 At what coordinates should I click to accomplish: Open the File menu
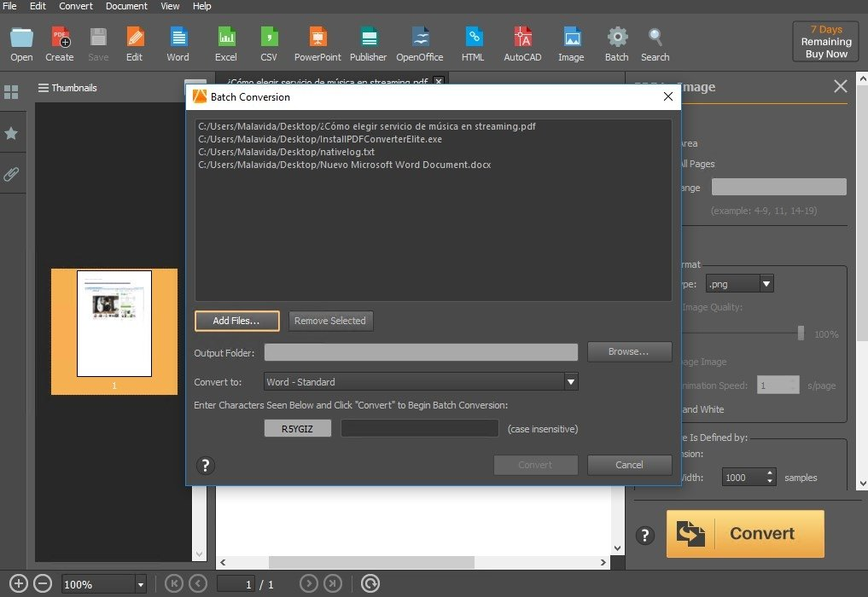9,6
